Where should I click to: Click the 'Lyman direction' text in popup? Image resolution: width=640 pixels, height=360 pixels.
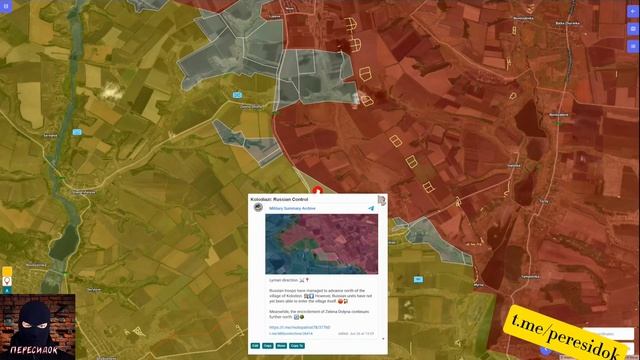click(284, 280)
